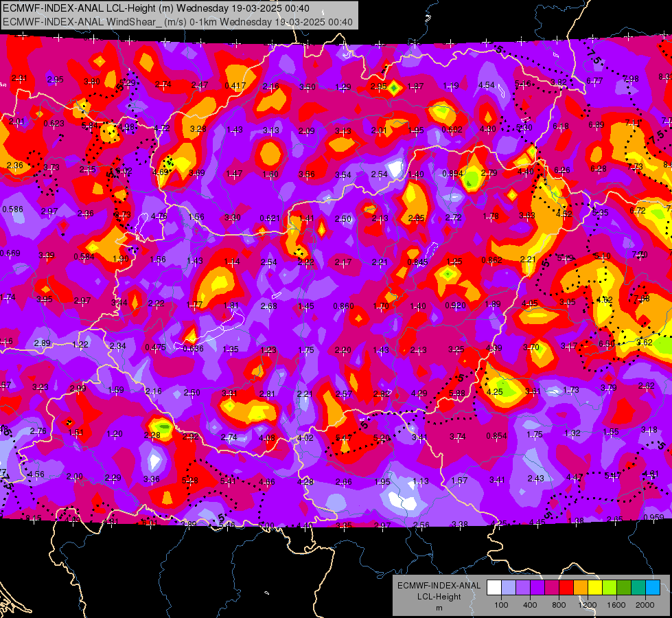Click the wind shear value 4.08
The width and height of the screenshot is (672, 618).
(267, 438)
